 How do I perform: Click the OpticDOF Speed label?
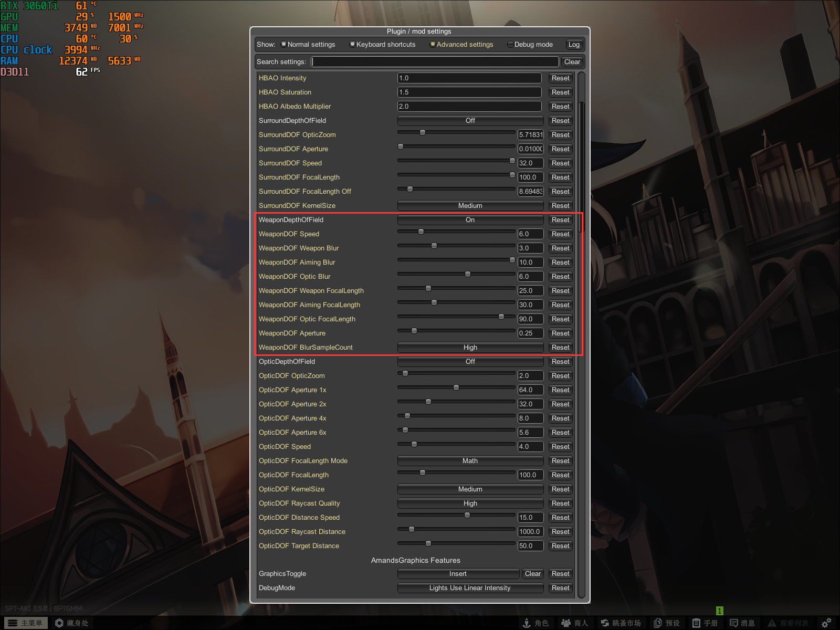(285, 447)
